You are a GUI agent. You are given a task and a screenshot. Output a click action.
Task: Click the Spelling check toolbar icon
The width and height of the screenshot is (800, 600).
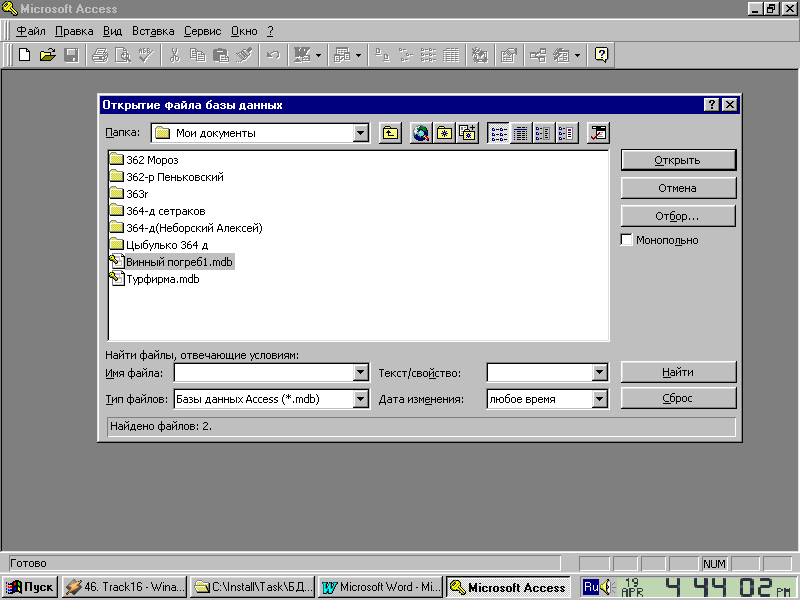[x=146, y=55]
